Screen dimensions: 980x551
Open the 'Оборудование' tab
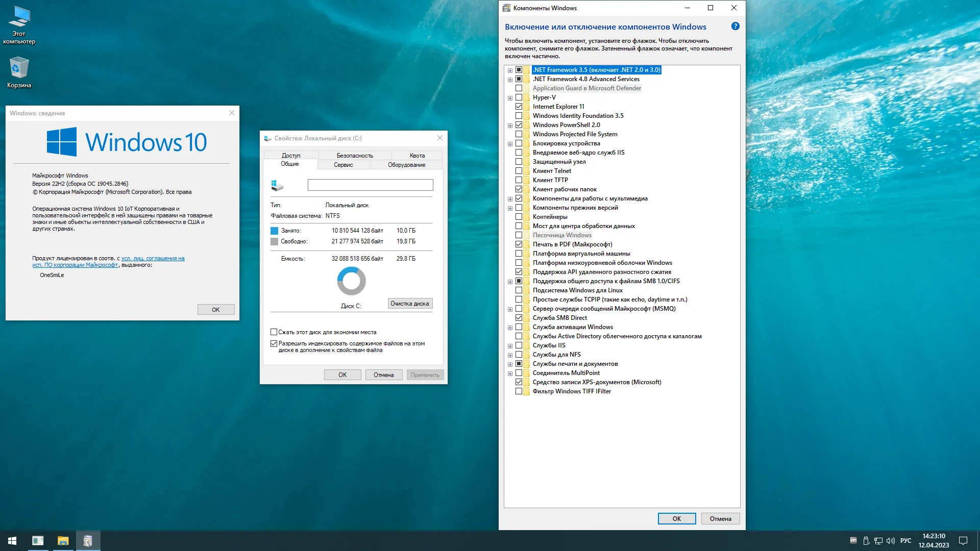click(x=406, y=165)
